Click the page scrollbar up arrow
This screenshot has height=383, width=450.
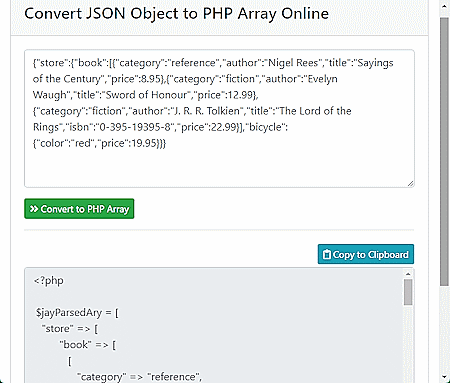(445, 6)
